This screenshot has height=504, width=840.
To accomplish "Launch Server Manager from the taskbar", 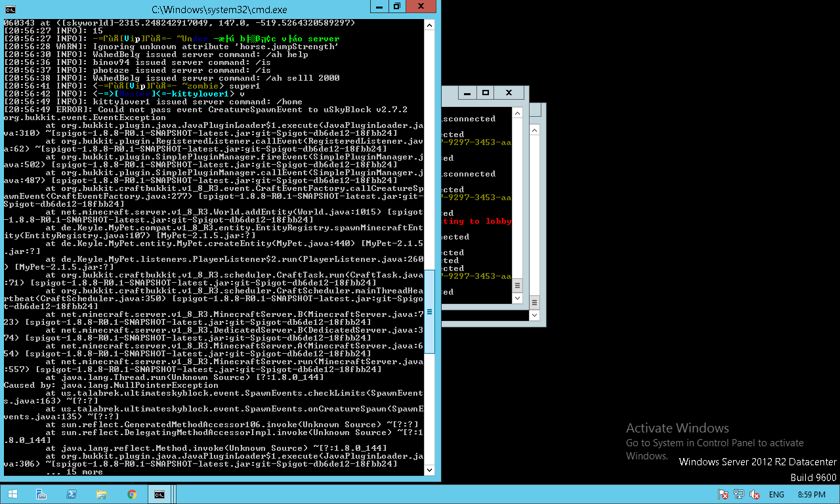I will [x=41, y=494].
